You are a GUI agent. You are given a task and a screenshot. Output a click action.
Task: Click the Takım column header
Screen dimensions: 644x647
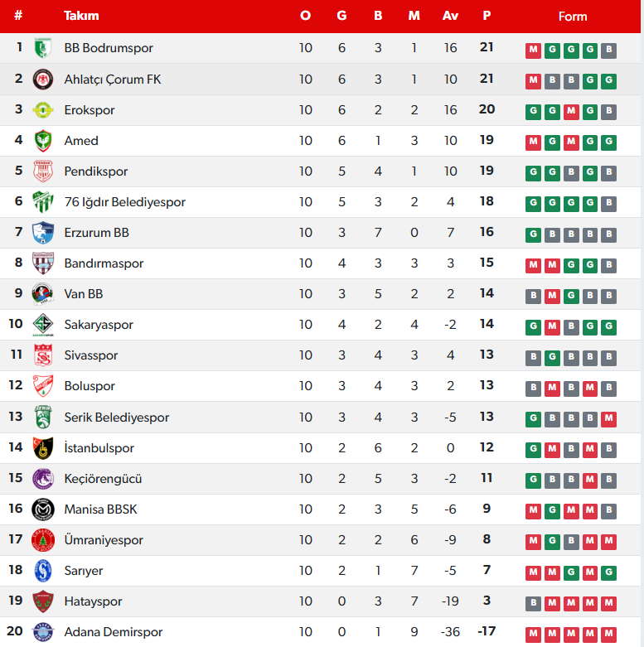[x=81, y=16]
